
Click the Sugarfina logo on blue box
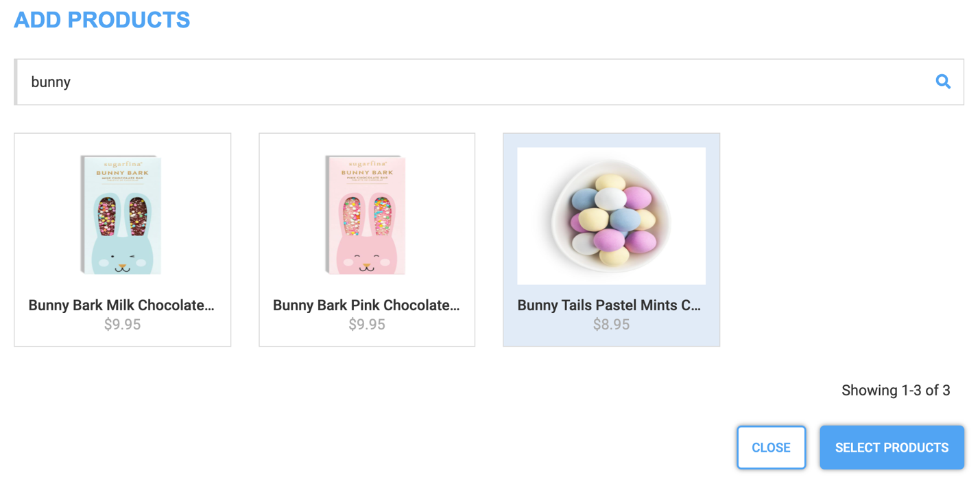[121, 164]
